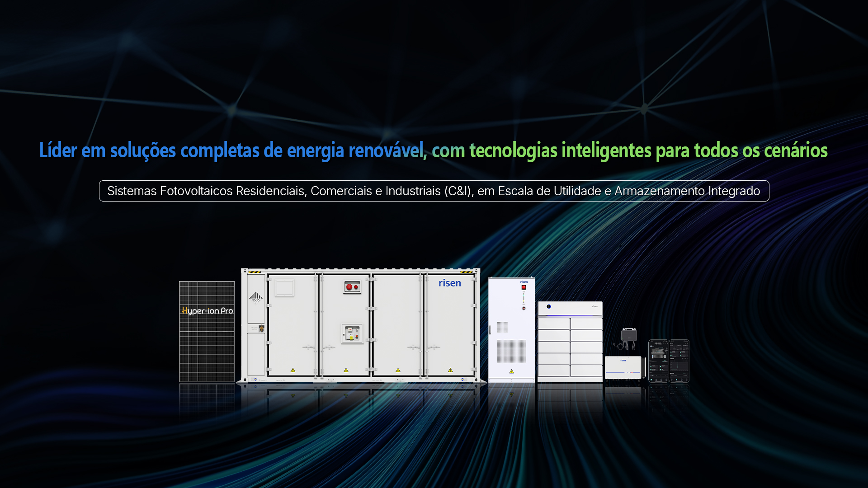Click the risen logo on the container

[449, 283]
